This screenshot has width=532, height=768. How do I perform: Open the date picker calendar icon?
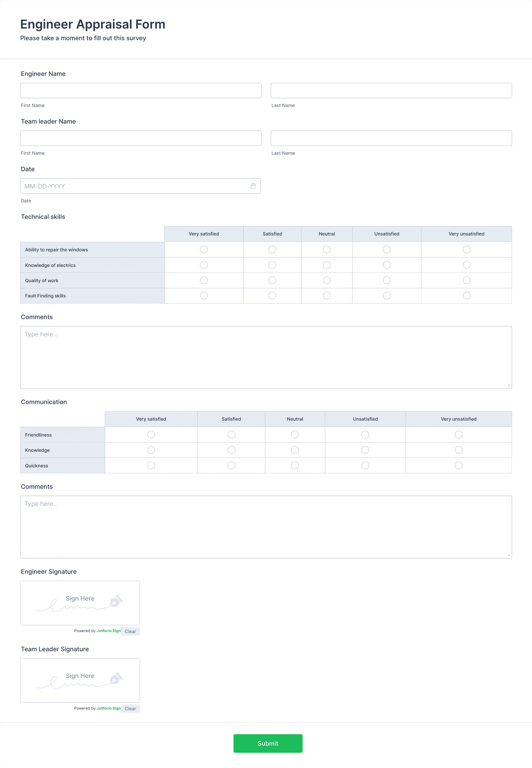(253, 186)
